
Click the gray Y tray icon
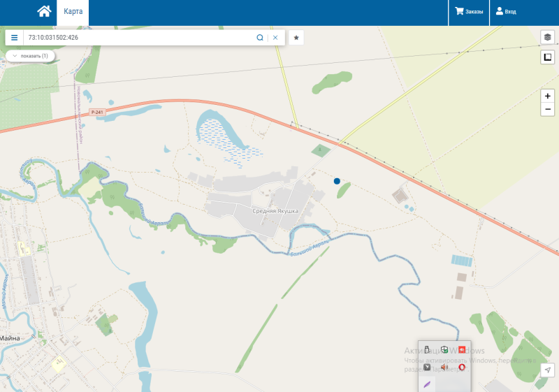pos(427,367)
